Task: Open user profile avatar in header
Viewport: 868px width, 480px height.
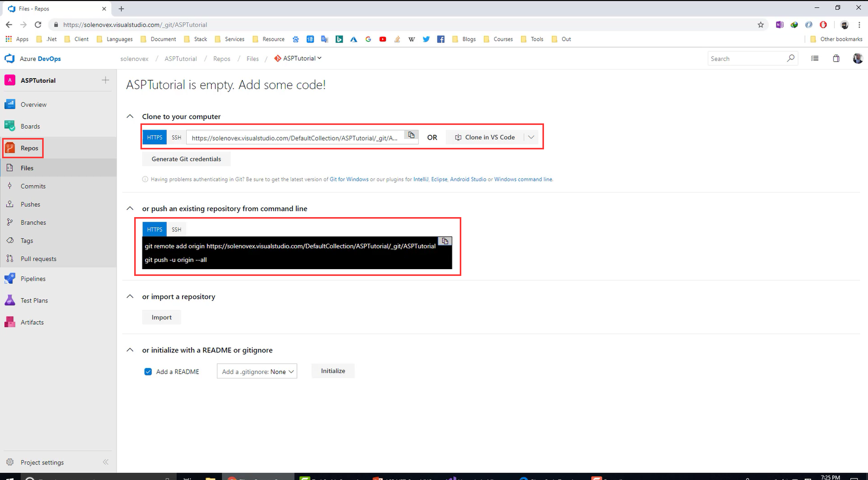Action: (x=858, y=59)
